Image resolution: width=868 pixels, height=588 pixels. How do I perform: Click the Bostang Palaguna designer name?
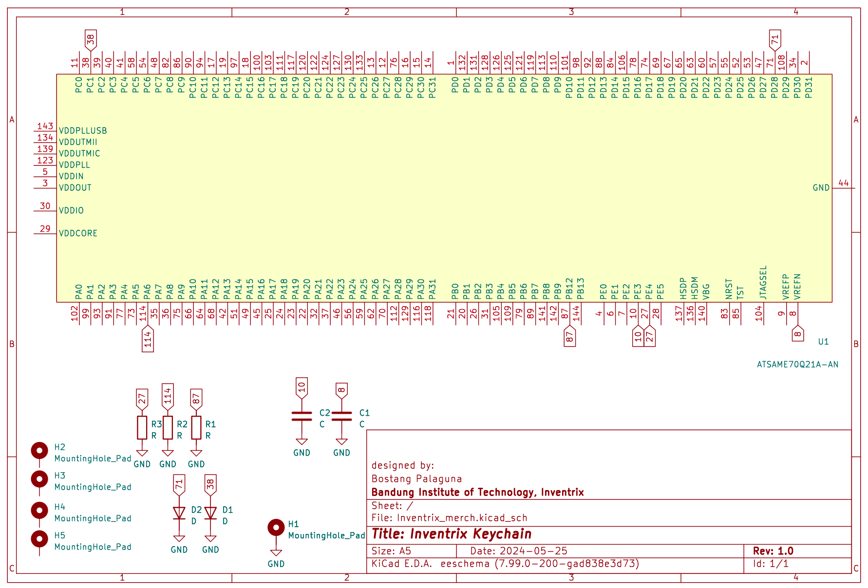(x=416, y=479)
